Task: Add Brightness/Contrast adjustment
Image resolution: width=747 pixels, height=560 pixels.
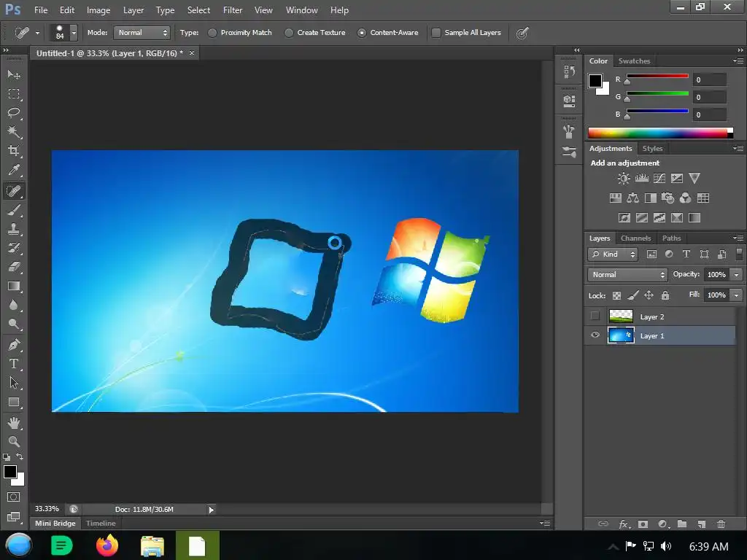Action: [x=623, y=179]
